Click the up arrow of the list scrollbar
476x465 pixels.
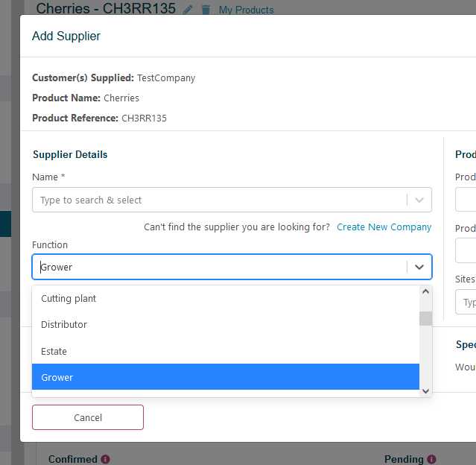[x=425, y=292]
